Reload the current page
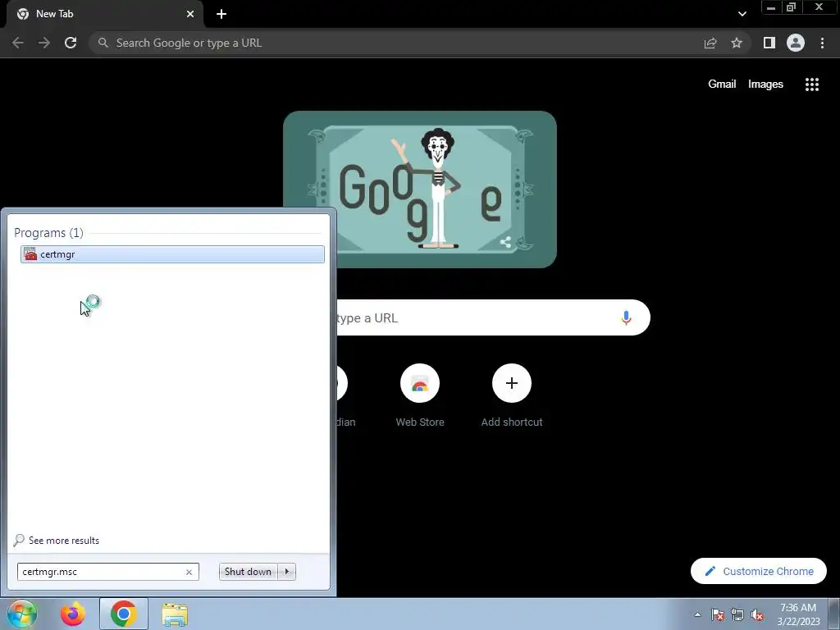This screenshot has width=840, height=630. [71, 43]
